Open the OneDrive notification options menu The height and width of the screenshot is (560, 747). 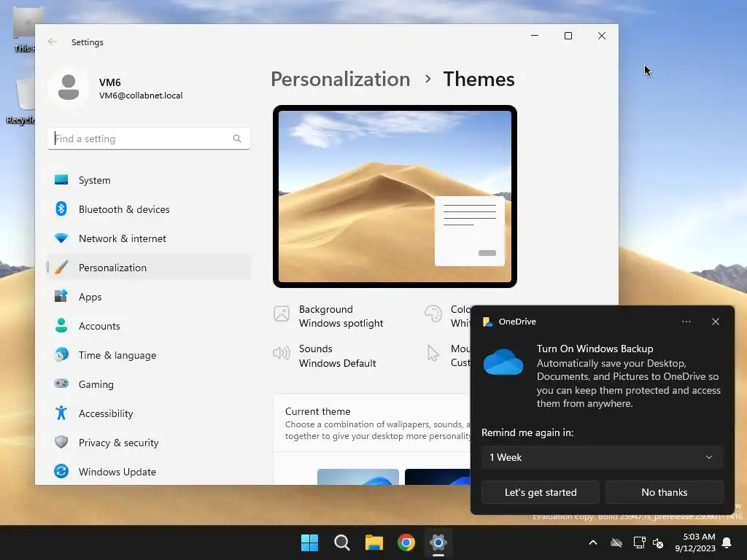coord(686,322)
